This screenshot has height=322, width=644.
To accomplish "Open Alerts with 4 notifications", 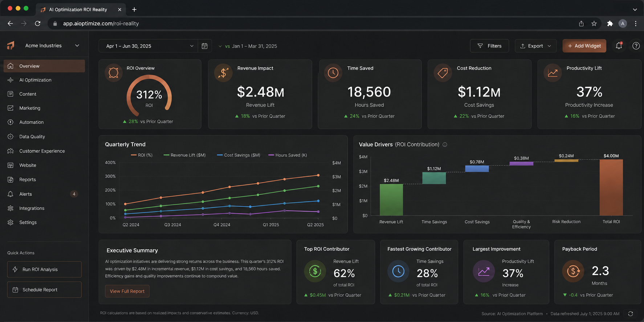I will click(44, 194).
